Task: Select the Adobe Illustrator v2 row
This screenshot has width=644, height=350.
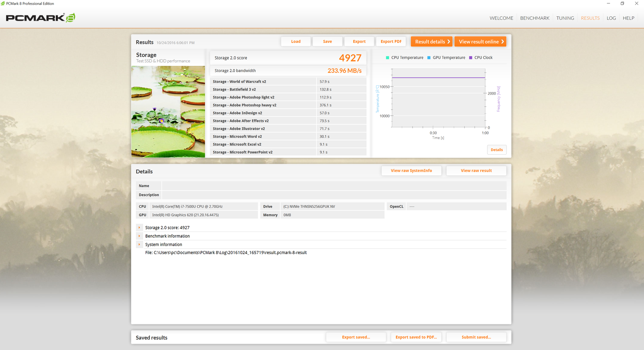Action: tap(288, 129)
